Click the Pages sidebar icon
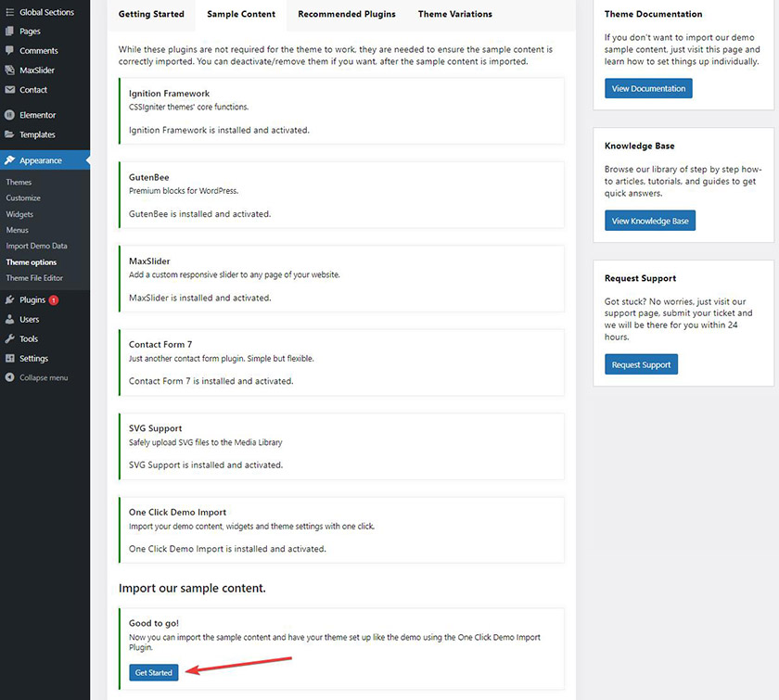The image size is (779, 700). click(9, 32)
